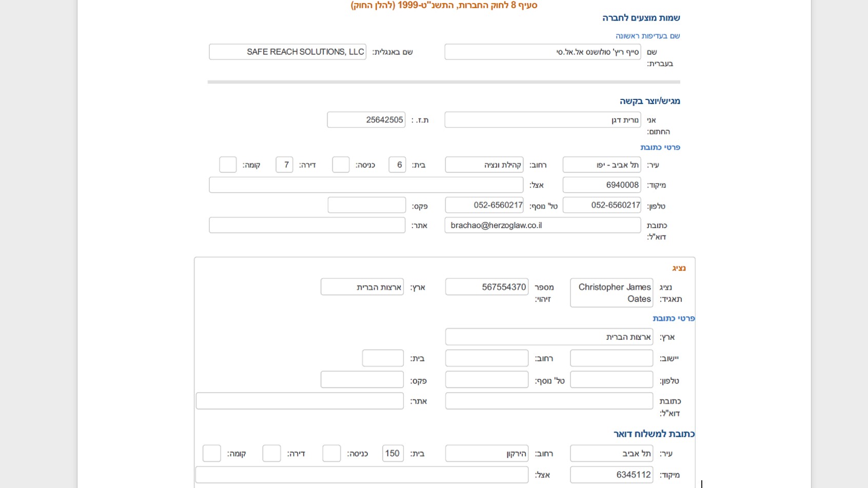Click the representative name field showing Christopher James Oates

pos(610,293)
